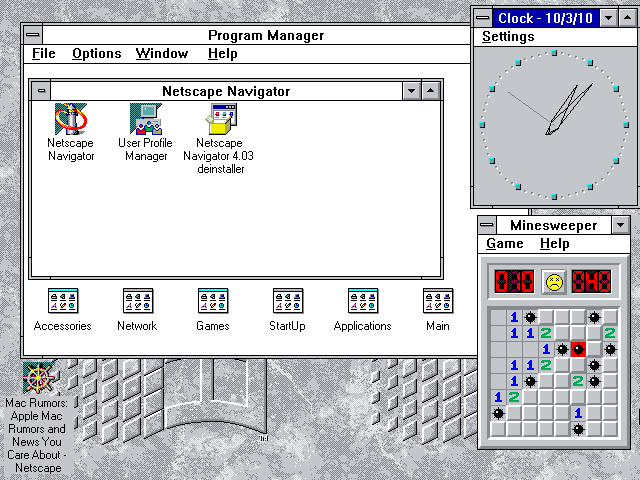Open the Netscape Navigator 4.03 deinstaller icon
Screen dimensions: 640x480
point(221,119)
